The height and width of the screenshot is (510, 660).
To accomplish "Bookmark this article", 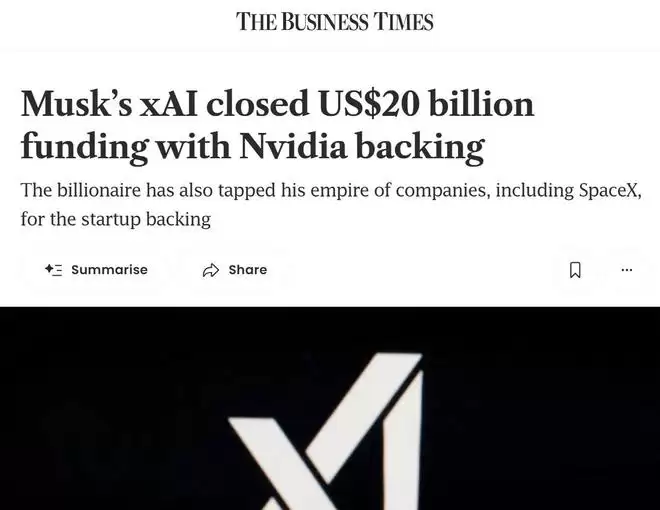I will [x=575, y=270].
